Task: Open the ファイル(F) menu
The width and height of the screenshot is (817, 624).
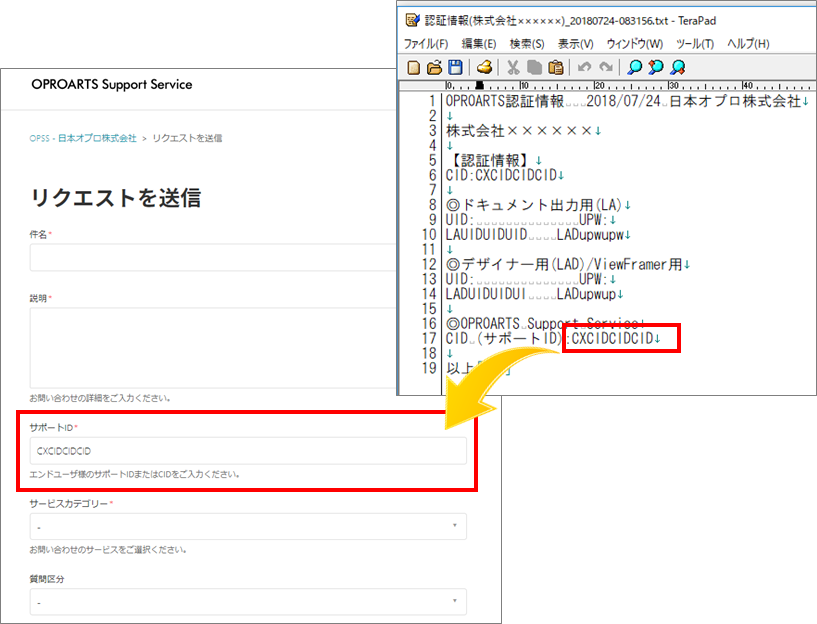Action: (427, 44)
